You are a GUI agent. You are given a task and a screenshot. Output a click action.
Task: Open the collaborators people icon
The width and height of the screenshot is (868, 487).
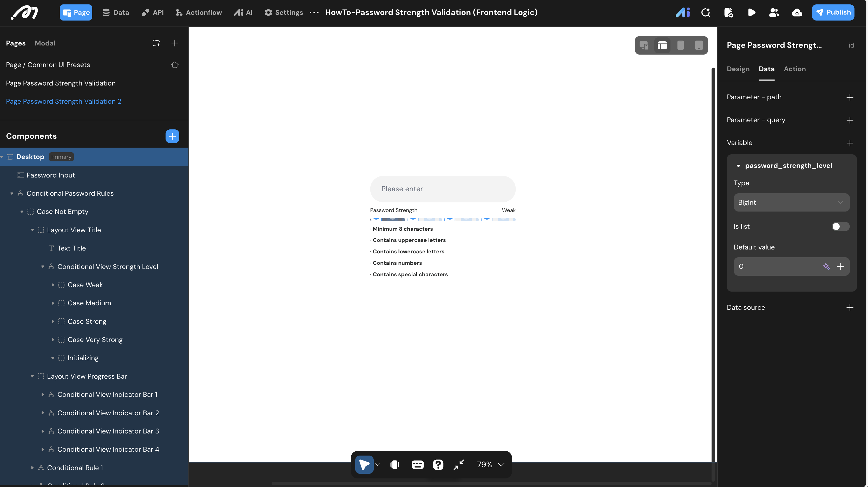coord(774,12)
